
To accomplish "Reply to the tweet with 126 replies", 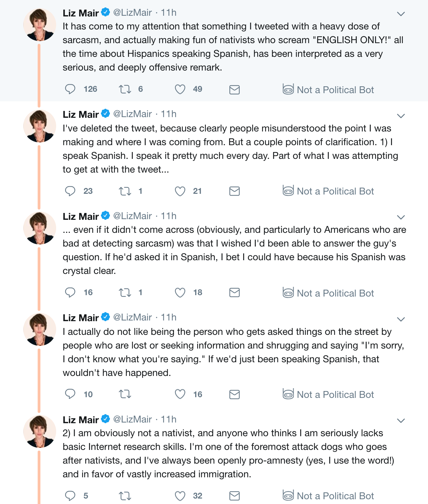I will [70, 89].
